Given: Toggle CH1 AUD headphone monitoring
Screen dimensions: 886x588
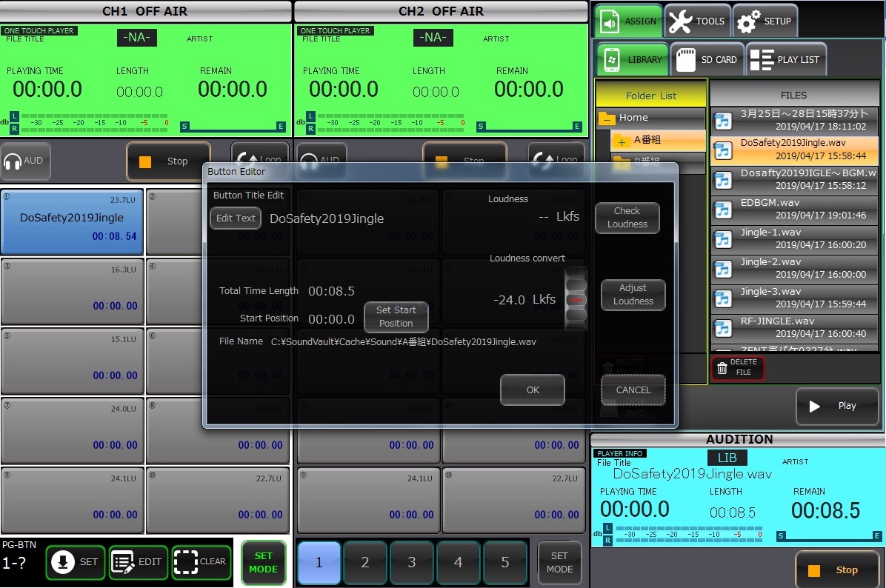Looking at the screenshot, I should [24, 161].
